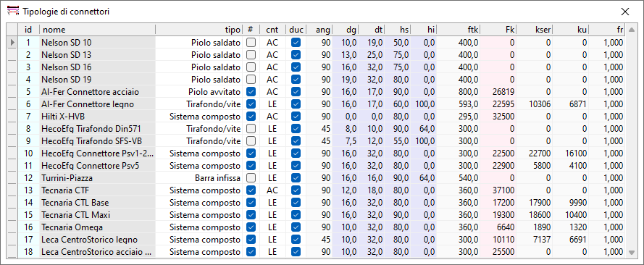The width and height of the screenshot is (644, 265).
Task: Click the row selector for Nelson SD 16
Action: coord(12,67)
